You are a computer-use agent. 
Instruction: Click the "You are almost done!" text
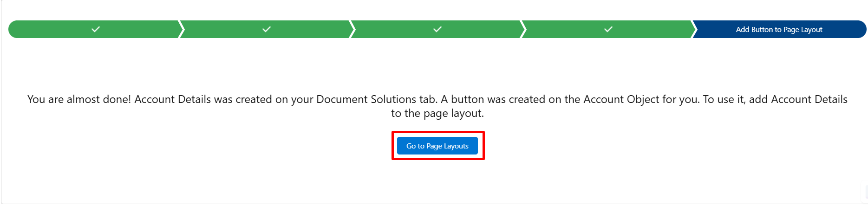tap(79, 99)
